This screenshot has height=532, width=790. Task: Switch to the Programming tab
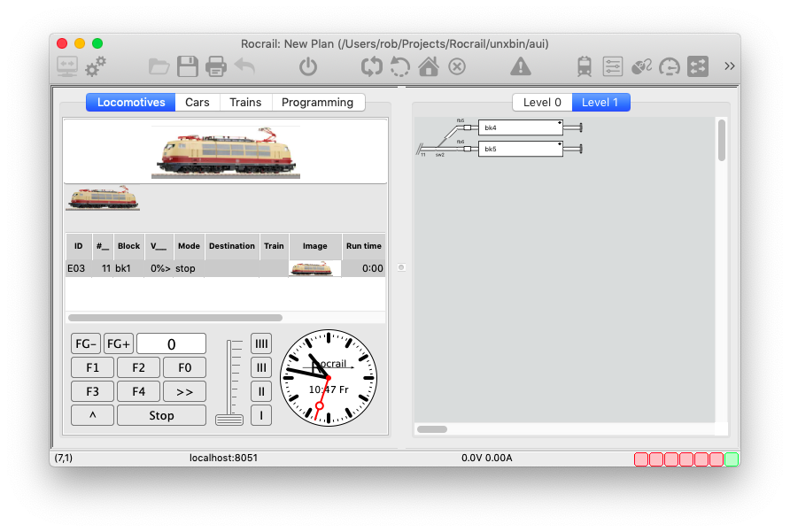pyautogui.click(x=317, y=103)
